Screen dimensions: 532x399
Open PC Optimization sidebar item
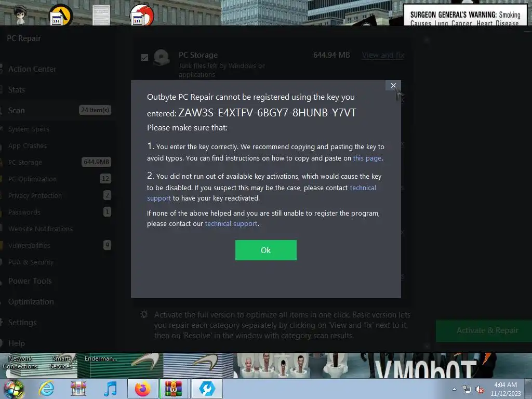(x=32, y=179)
